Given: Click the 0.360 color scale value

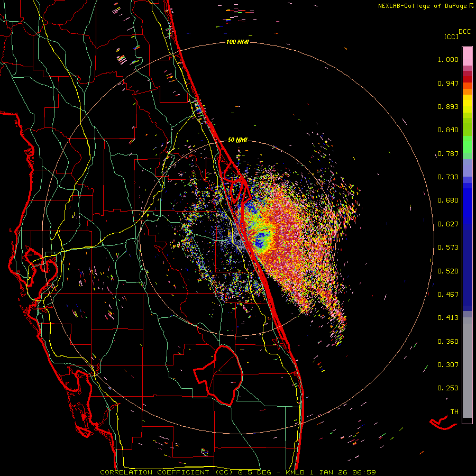Looking at the screenshot, I should point(448,342).
